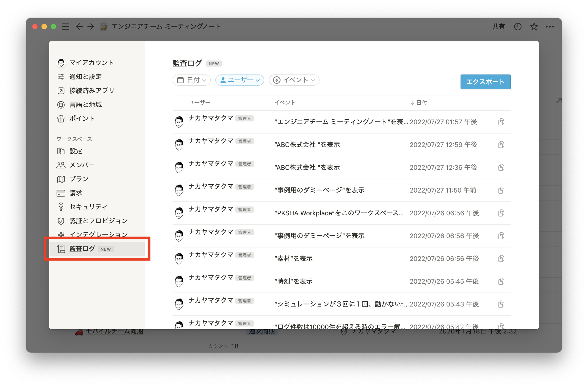Open マイアカウント in the sidebar
The height and width of the screenshot is (387, 588).
(91, 63)
